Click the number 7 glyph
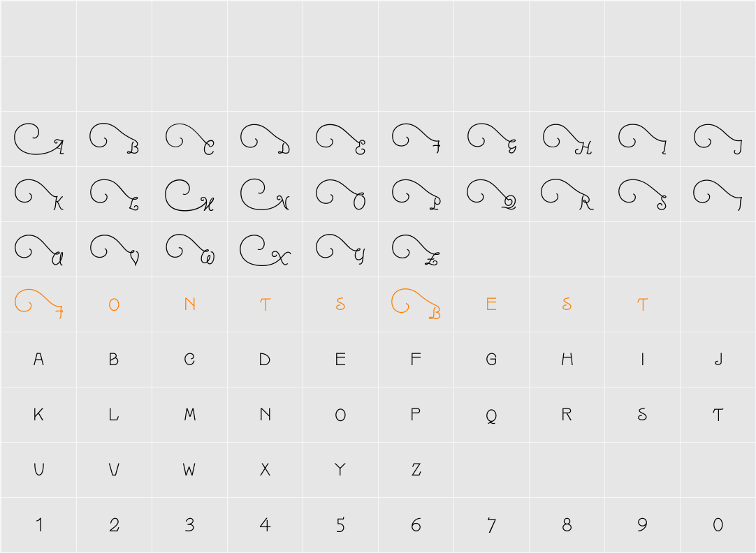This screenshot has height=553, width=756. (x=491, y=525)
